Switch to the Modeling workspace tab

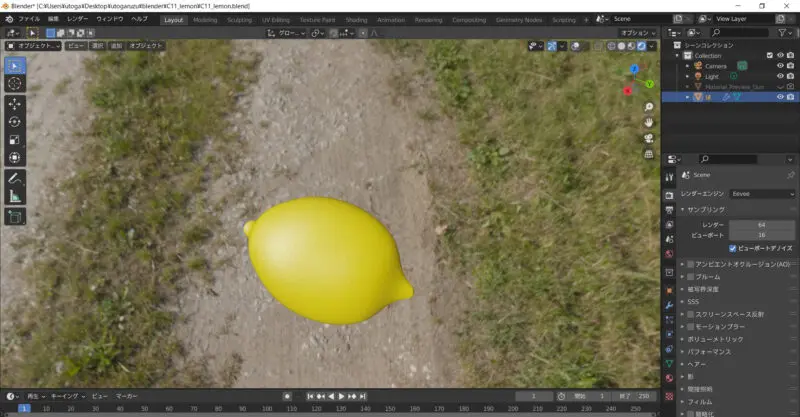point(205,20)
